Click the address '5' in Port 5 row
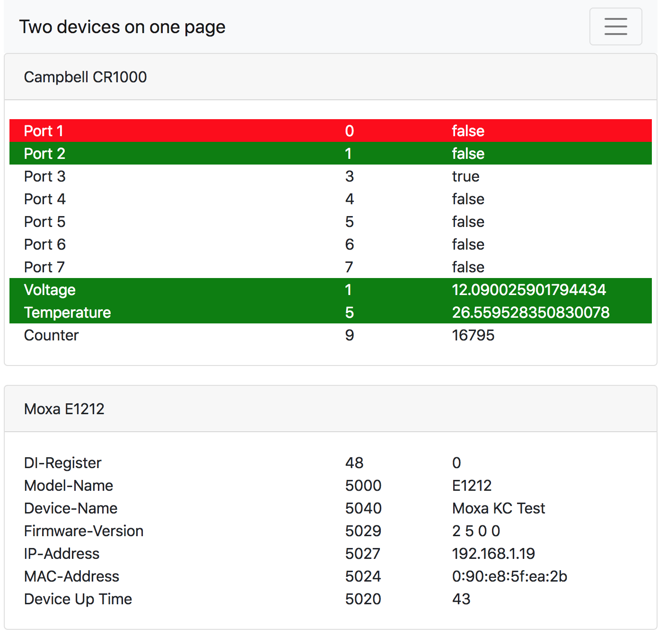 click(x=350, y=222)
